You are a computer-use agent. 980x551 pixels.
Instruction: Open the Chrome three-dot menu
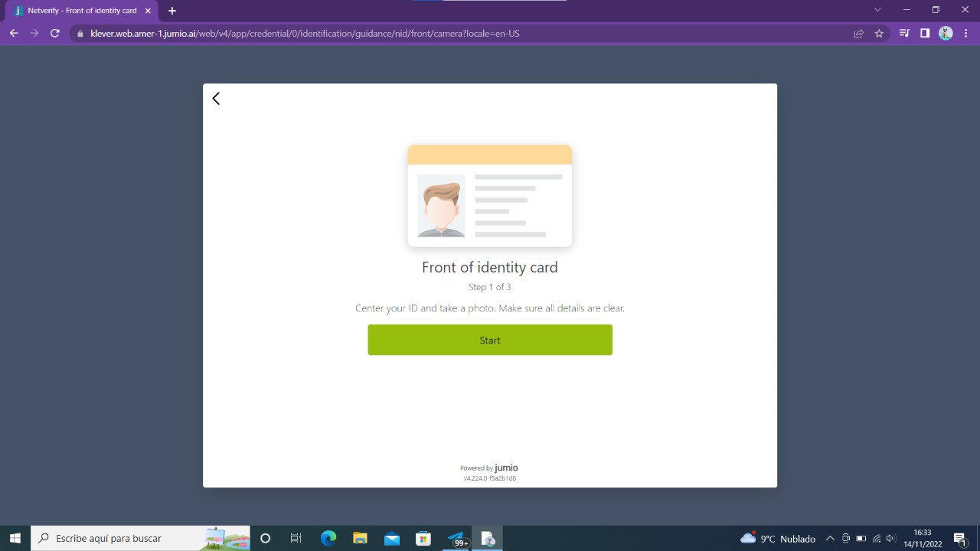(966, 34)
